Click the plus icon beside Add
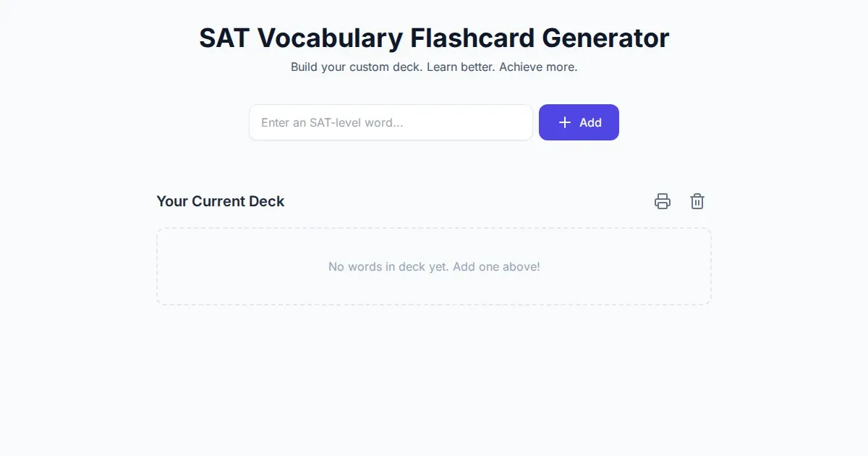Screen dimensions: 868x456 [x=565, y=122]
